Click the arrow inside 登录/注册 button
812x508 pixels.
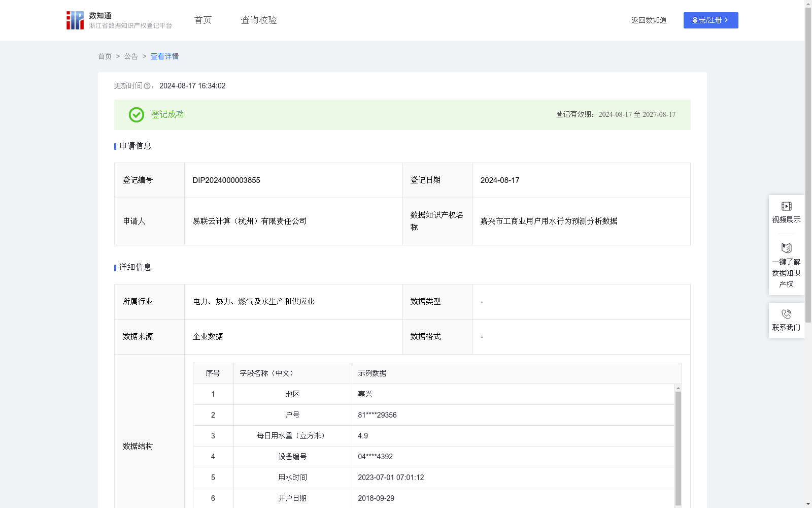(726, 20)
